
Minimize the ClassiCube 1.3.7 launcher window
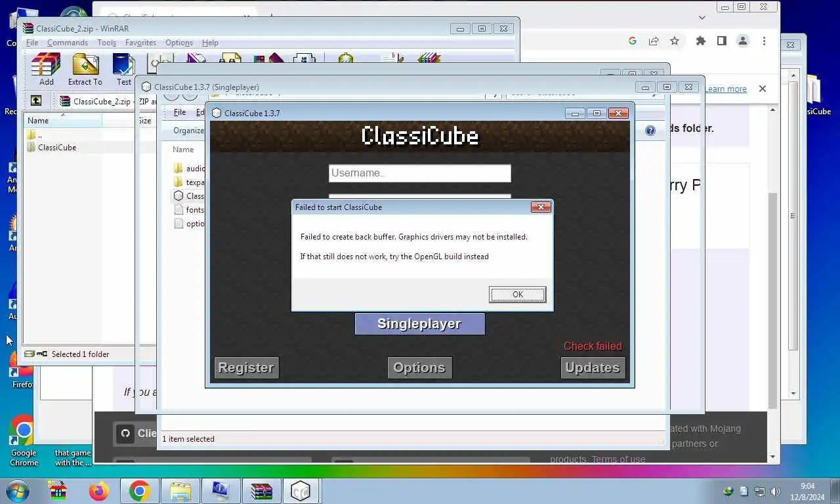[x=575, y=113]
